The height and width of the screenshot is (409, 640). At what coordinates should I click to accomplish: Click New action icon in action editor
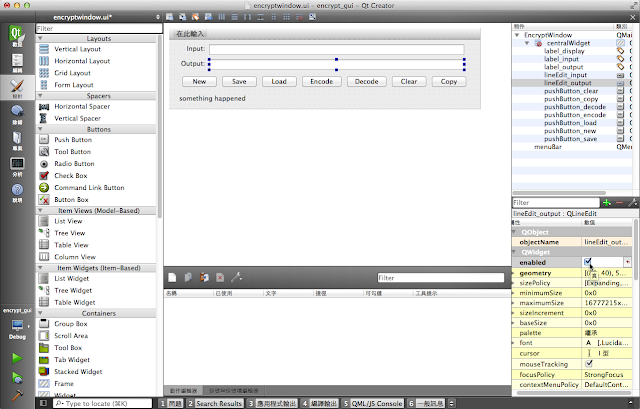pyautogui.click(x=172, y=278)
